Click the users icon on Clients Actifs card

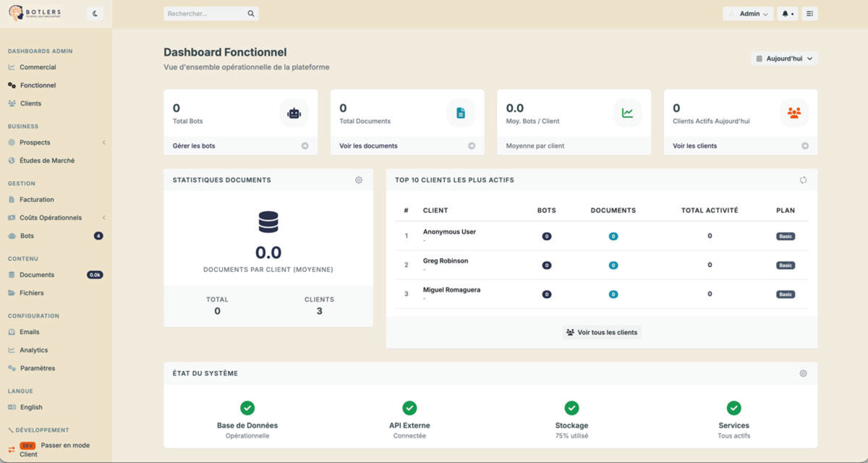[x=794, y=113]
